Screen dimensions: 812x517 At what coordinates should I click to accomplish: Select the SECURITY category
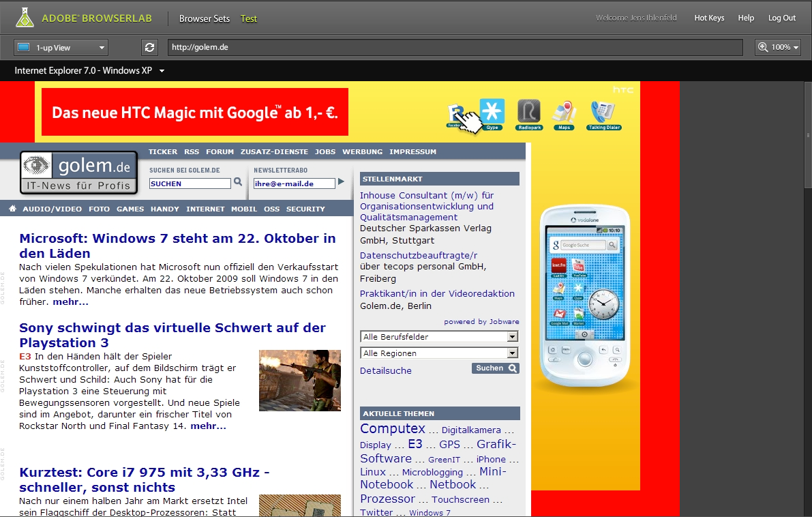(305, 209)
